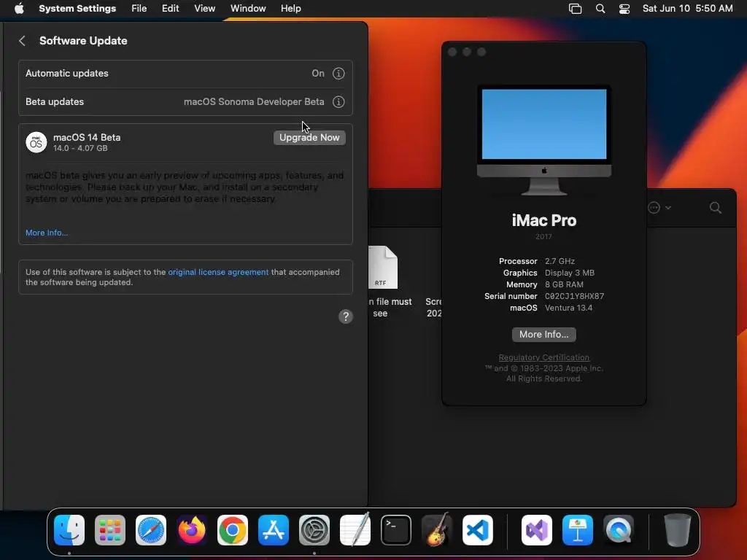Launch GarageBand from the Dock
The width and height of the screenshot is (747, 560).
(x=437, y=529)
